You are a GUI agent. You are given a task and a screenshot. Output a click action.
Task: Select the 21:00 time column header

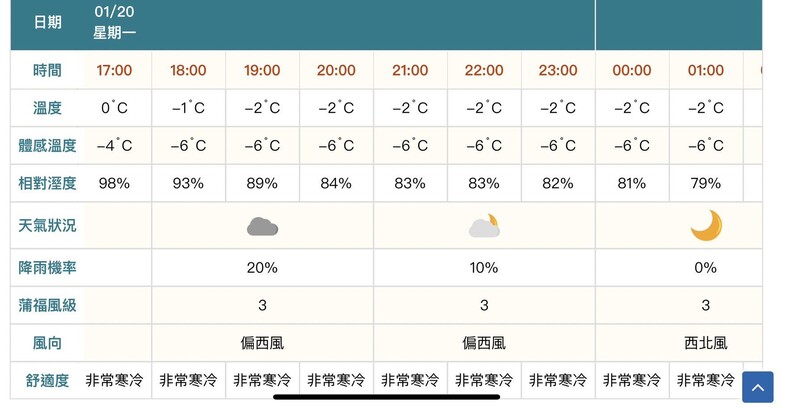click(410, 70)
